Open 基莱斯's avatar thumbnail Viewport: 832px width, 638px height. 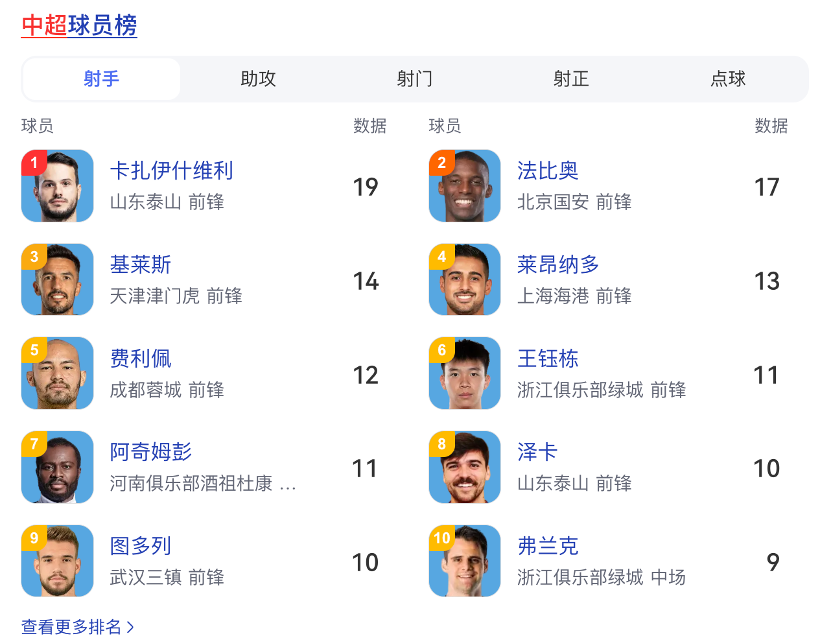[x=57, y=280]
